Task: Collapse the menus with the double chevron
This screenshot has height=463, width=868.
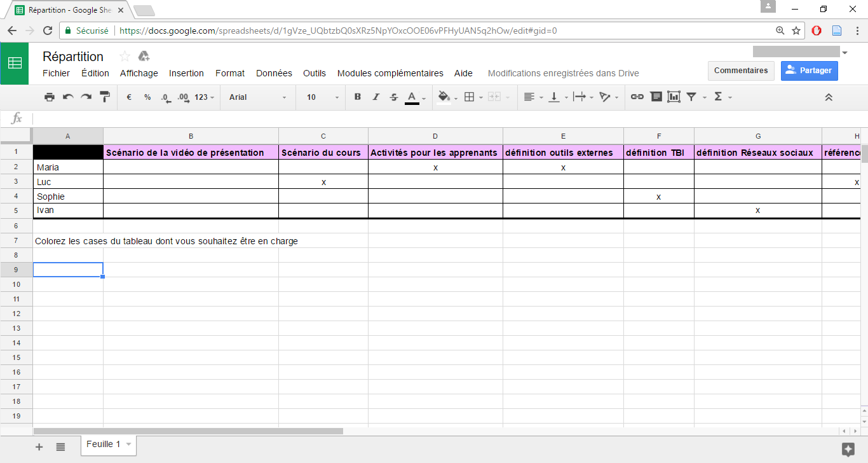Action: (x=829, y=97)
